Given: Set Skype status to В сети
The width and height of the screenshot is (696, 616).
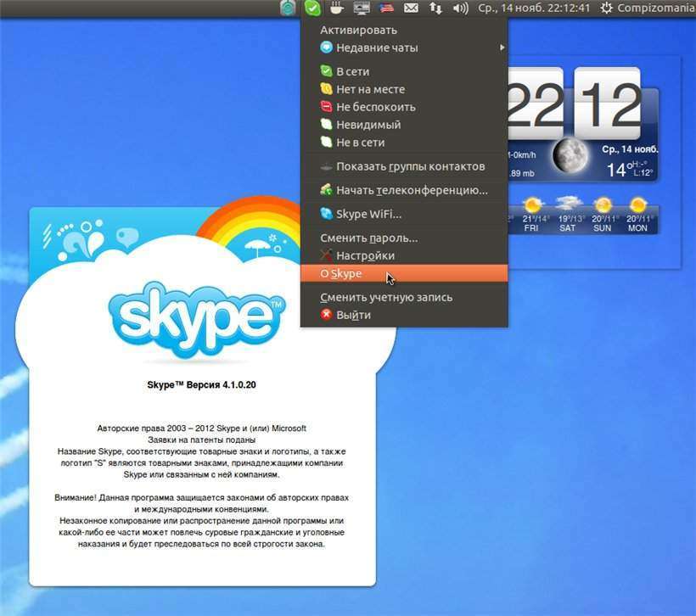Looking at the screenshot, I should coord(404,71).
